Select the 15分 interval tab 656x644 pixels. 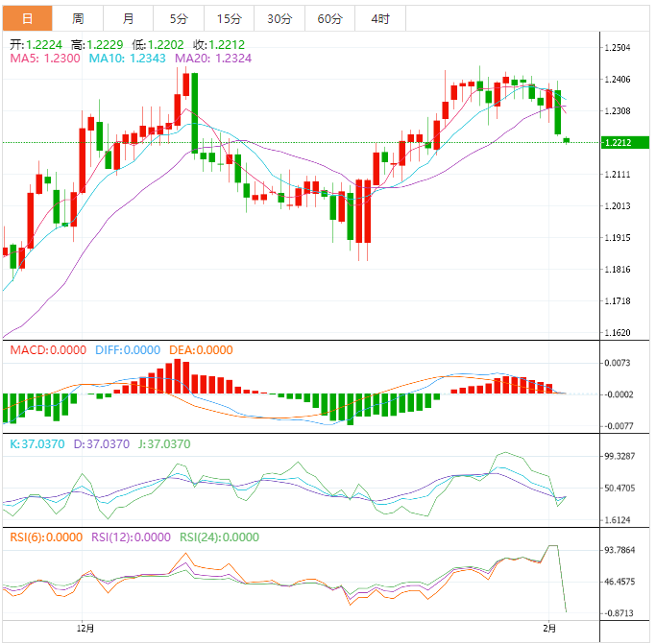pos(229,18)
